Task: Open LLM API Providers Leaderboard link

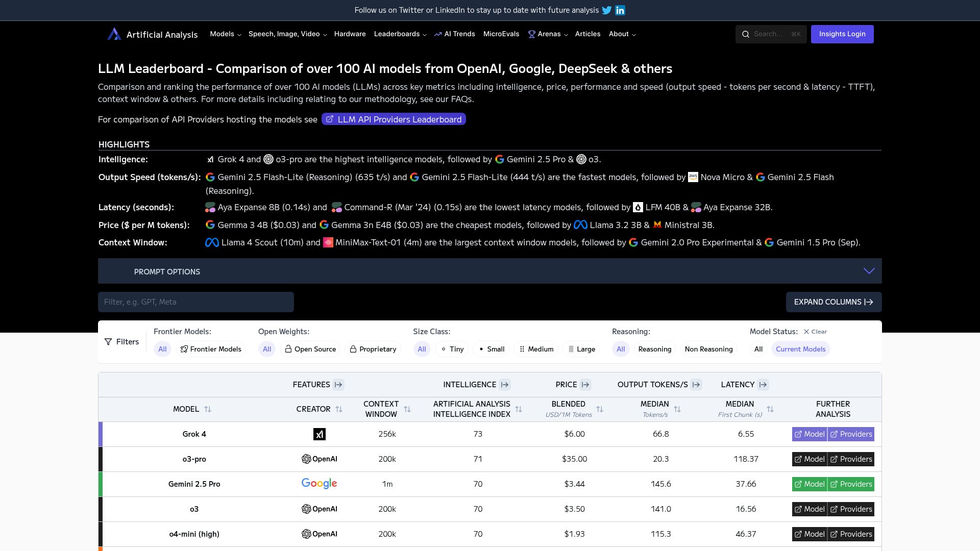Action: pos(394,119)
